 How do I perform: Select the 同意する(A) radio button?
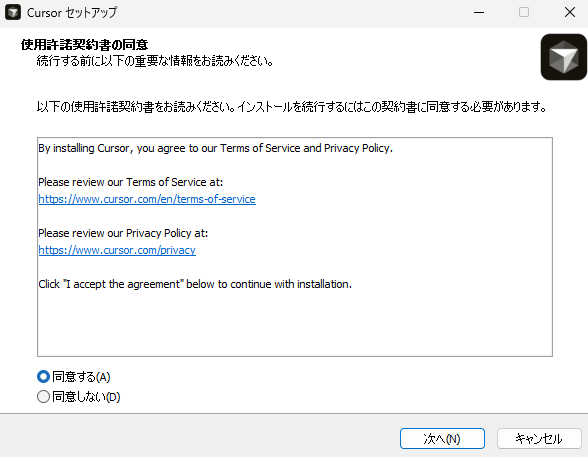pos(44,376)
